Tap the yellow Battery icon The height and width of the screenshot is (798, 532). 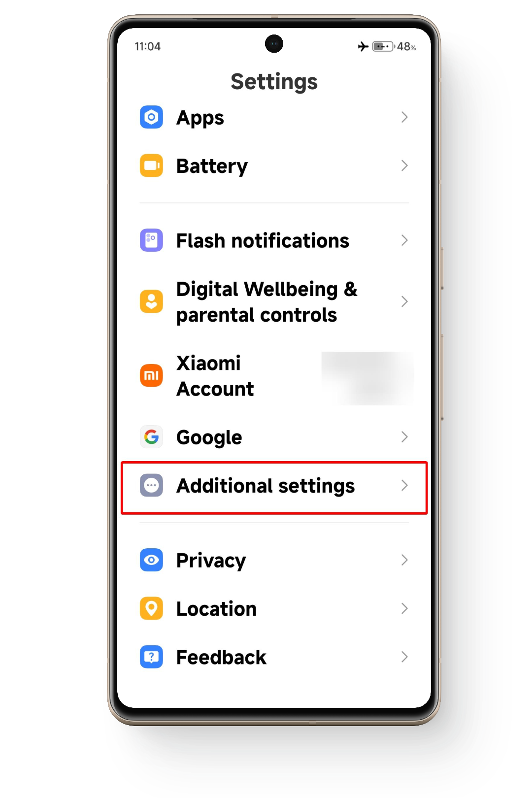(x=151, y=166)
